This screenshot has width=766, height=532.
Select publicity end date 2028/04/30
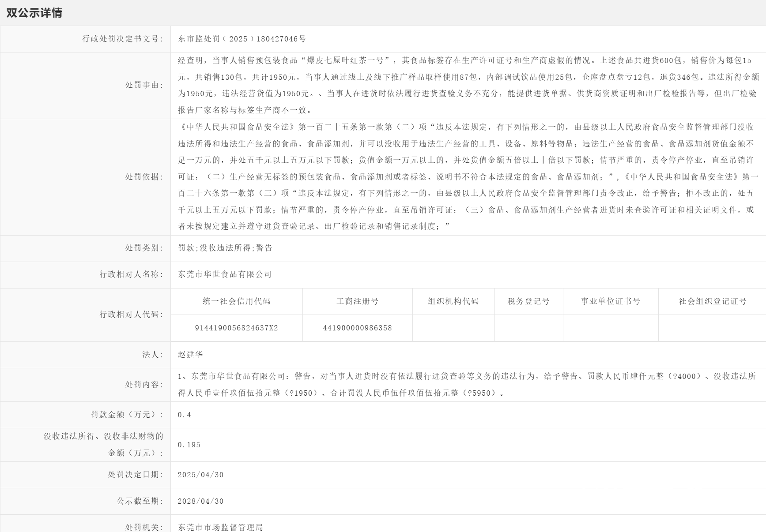(x=201, y=502)
